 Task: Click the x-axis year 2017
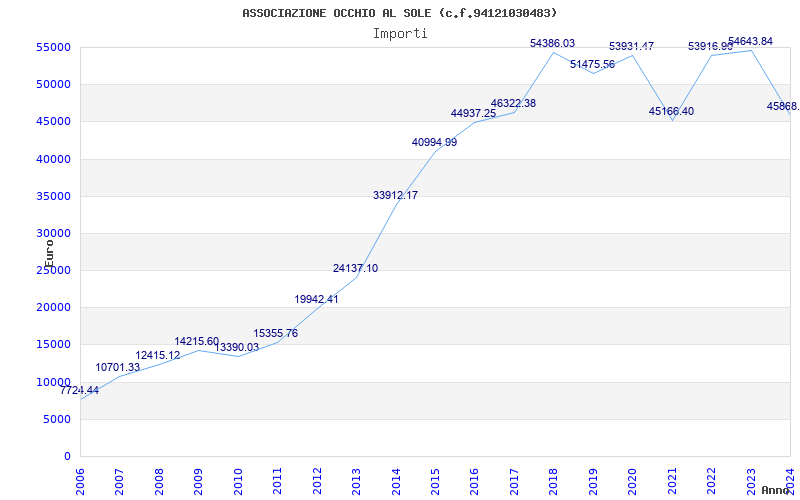(x=514, y=481)
